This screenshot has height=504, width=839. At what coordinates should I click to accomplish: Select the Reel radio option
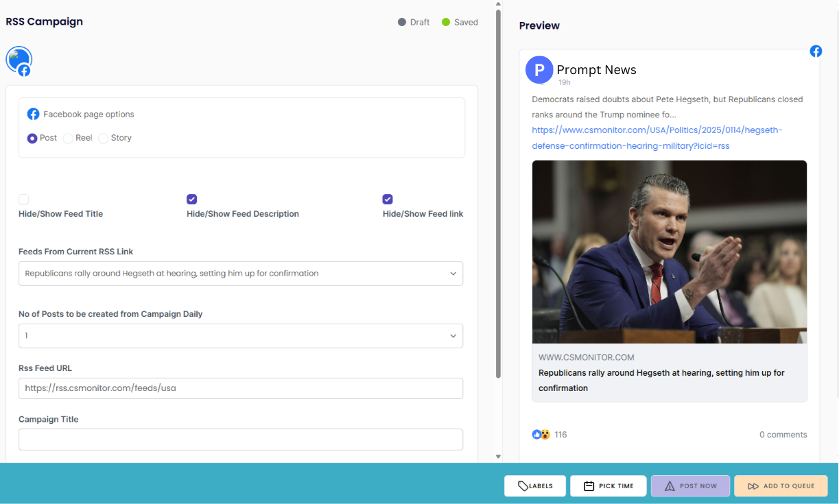tap(68, 138)
